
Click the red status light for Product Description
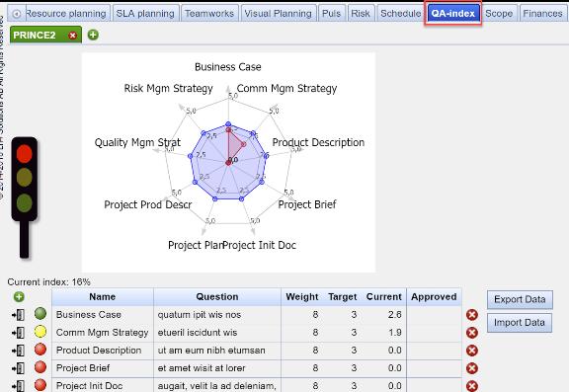pyautogui.click(x=41, y=349)
